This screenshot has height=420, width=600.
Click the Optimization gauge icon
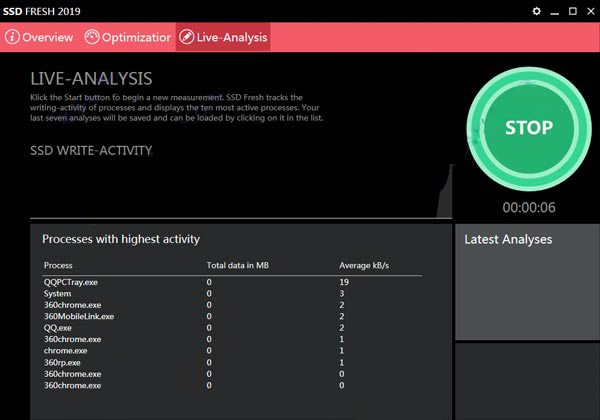click(92, 37)
